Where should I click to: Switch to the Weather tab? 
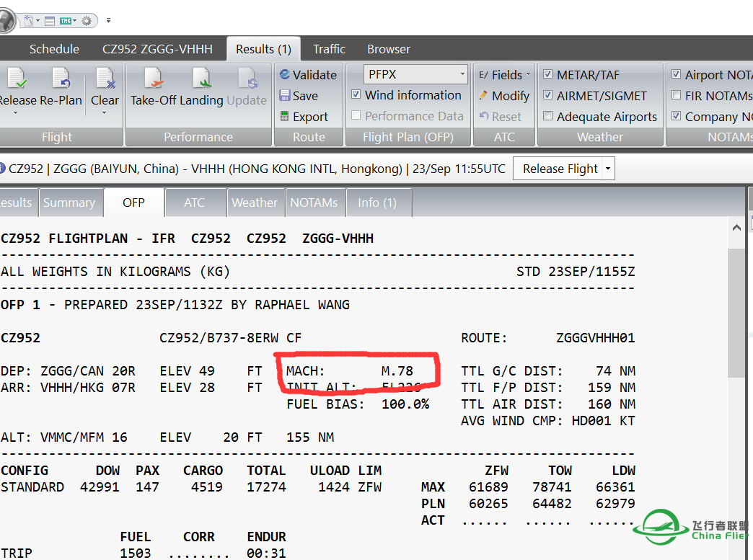255,203
